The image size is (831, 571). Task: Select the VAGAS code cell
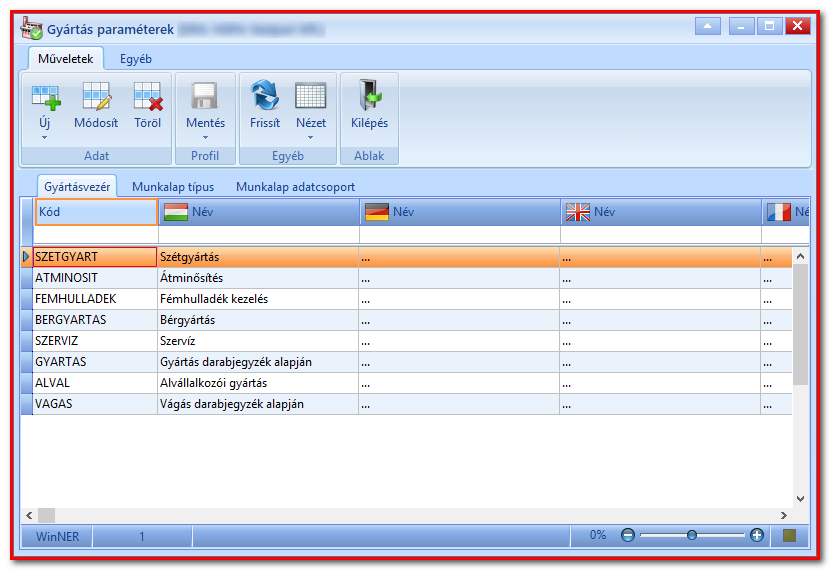[x=95, y=404]
